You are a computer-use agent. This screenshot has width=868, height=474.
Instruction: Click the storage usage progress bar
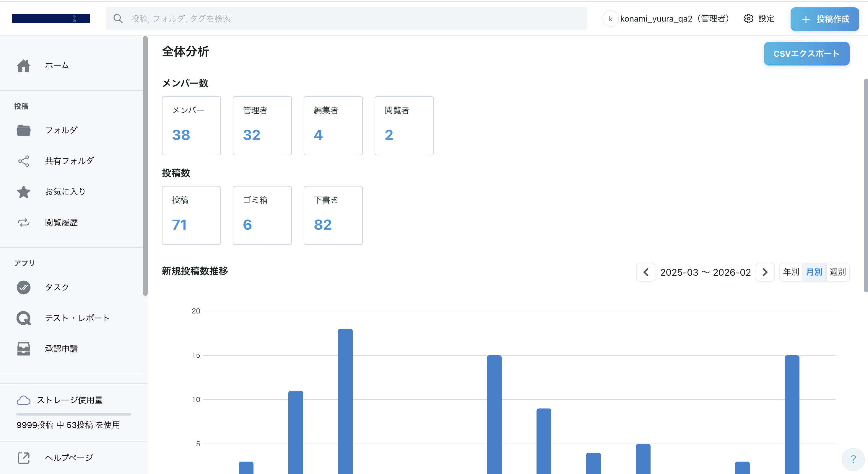[x=74, y=414]
